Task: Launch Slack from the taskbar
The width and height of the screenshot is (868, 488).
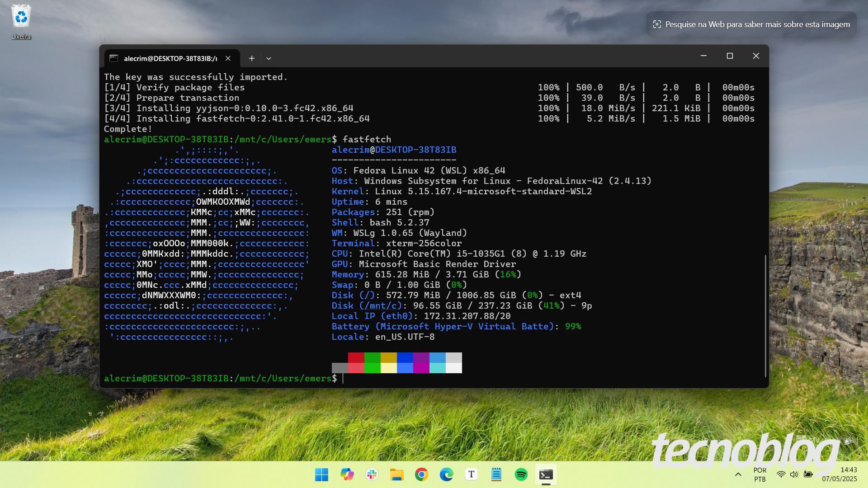Action: click(x=371, y=475)
